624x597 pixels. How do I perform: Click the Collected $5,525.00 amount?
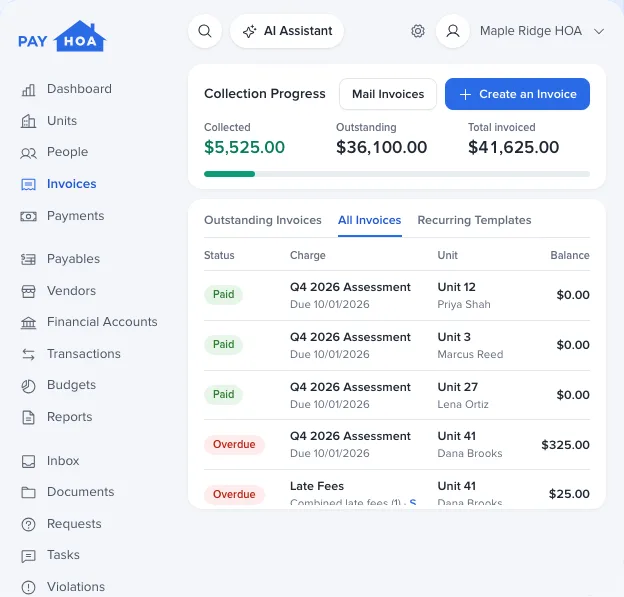coord(244,147)
